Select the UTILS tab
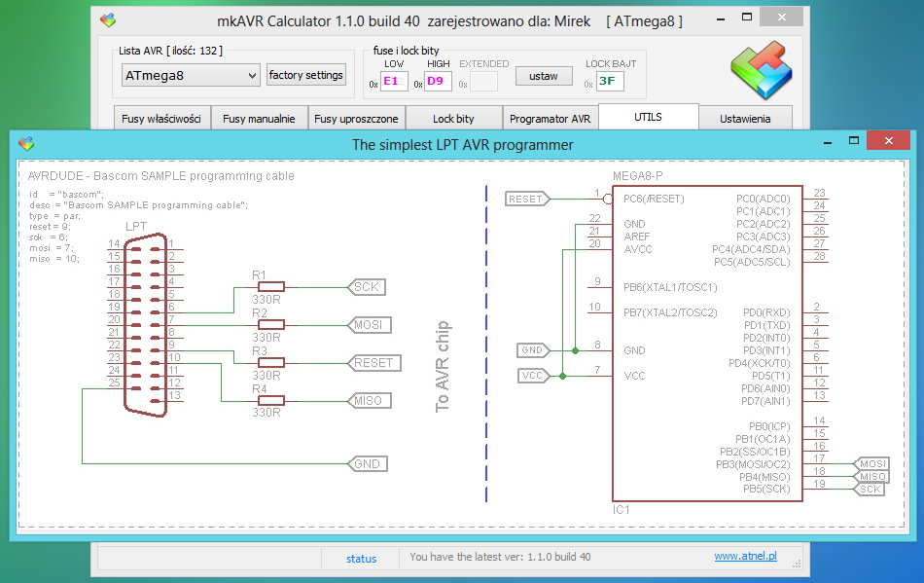 coord(648,117)
